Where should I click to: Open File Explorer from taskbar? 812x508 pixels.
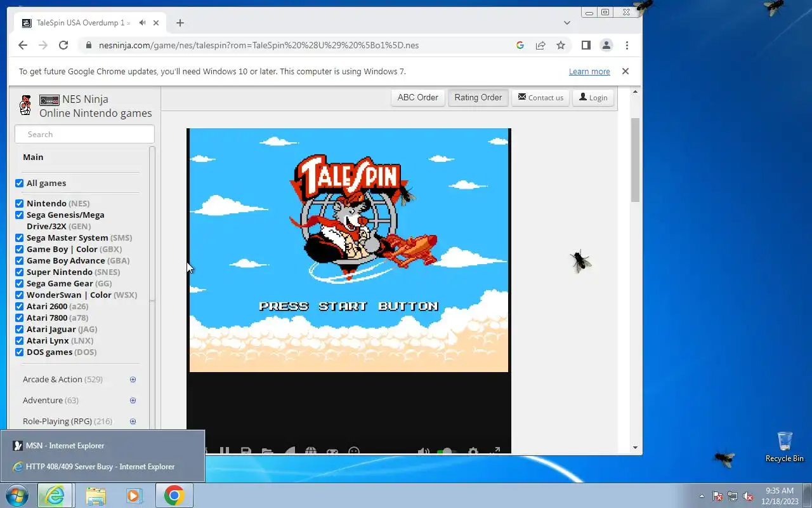(95, 495)
